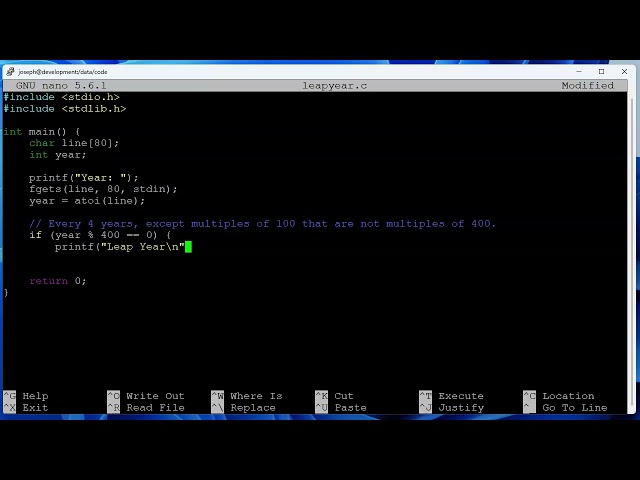Click the char line[80]; declaration
Image resolution: width=640 pixels, height=480 pixels.
click(74, 143)
